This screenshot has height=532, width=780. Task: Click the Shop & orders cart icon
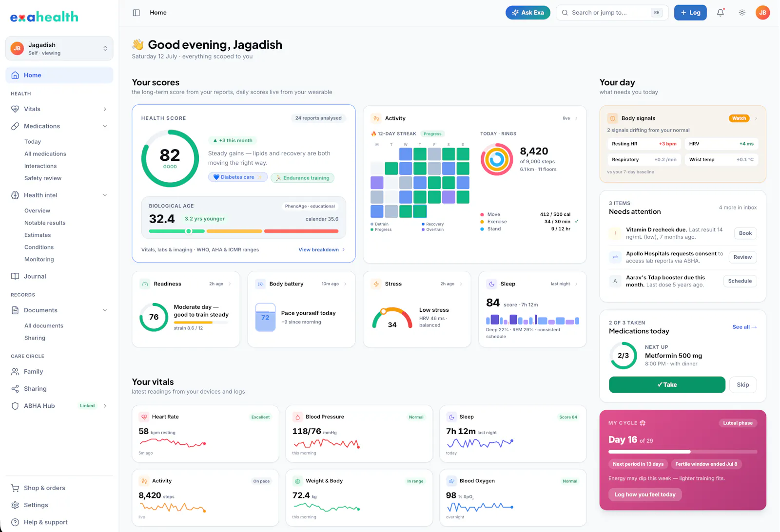[x=15, y=488]
